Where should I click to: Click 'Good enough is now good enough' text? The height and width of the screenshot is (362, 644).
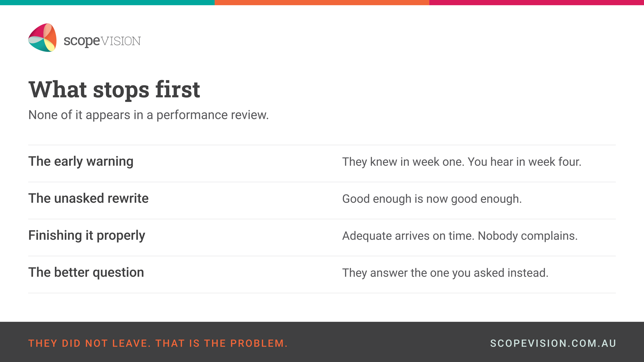(432, 199)
